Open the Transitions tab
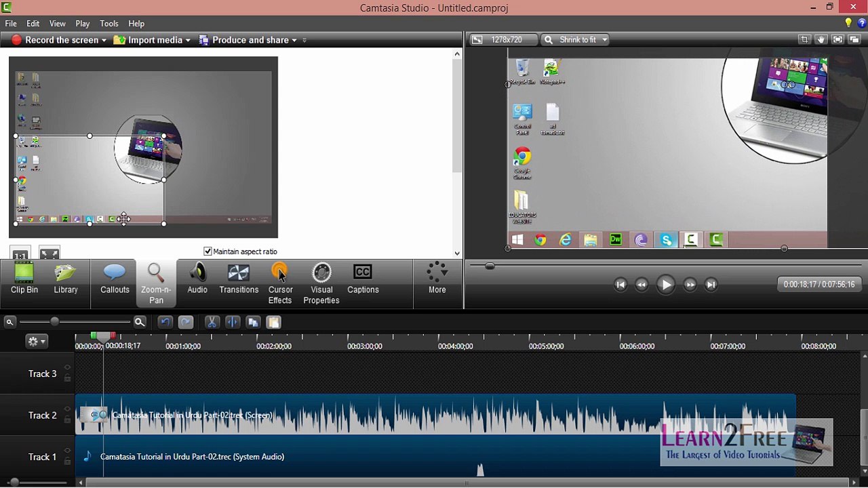 pyautogui.click(x=239, y=280)
